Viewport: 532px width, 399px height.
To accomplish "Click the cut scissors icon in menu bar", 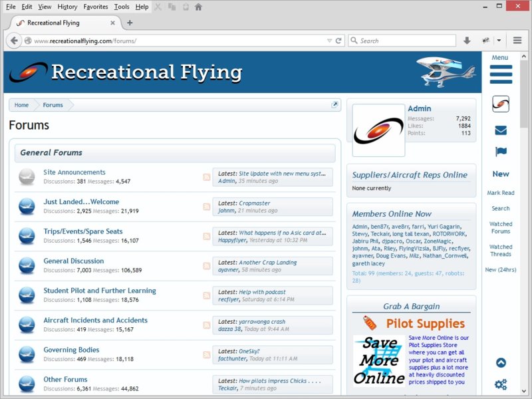I will [158, 7].
